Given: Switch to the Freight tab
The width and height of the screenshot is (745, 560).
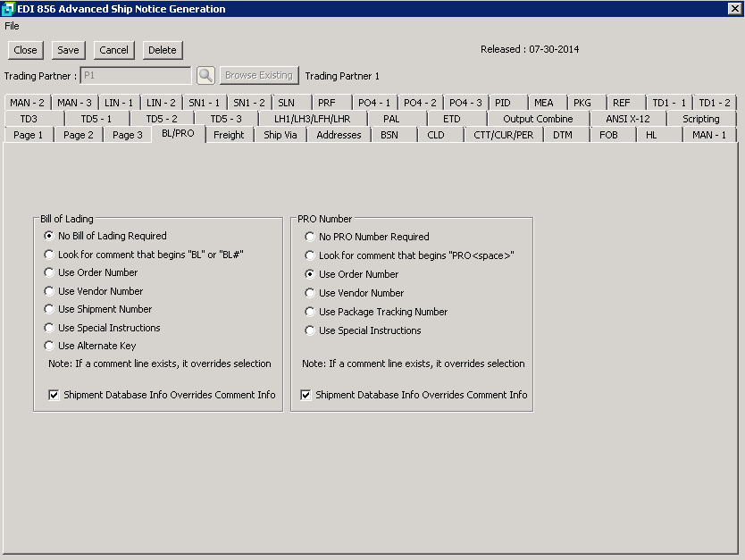Looking at the screenshot, I should (x=229, y=135).
